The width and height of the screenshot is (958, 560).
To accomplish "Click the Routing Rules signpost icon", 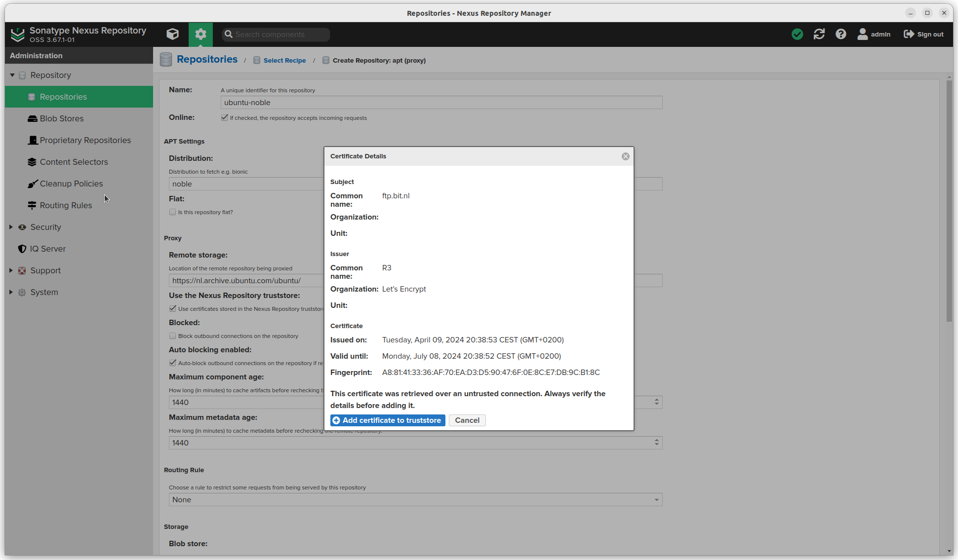I will coord(32,205).
